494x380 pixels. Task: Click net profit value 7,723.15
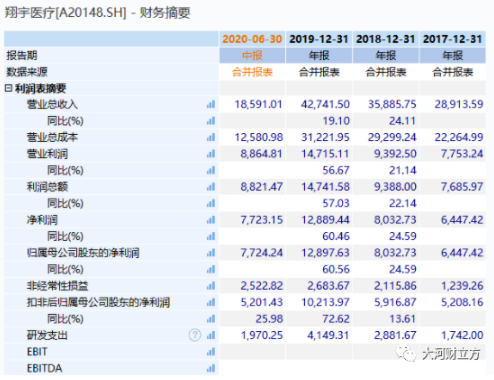pos(262,220)
